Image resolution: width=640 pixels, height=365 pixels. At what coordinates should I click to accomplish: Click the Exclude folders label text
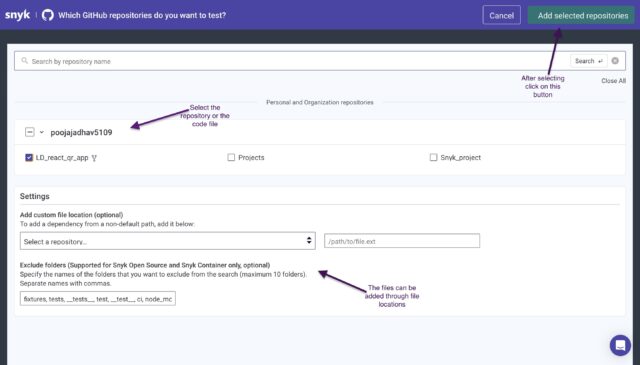coord(145,265)
